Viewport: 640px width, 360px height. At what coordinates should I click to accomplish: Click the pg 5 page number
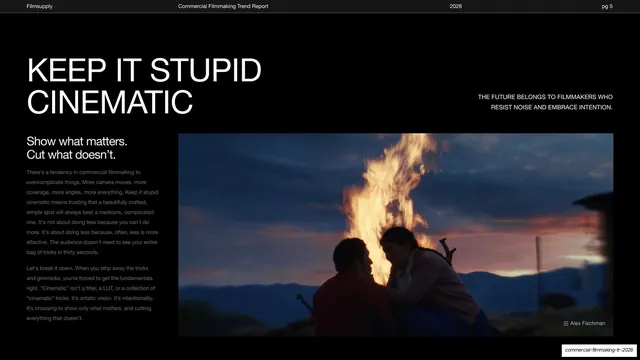(x=607, y=6)
